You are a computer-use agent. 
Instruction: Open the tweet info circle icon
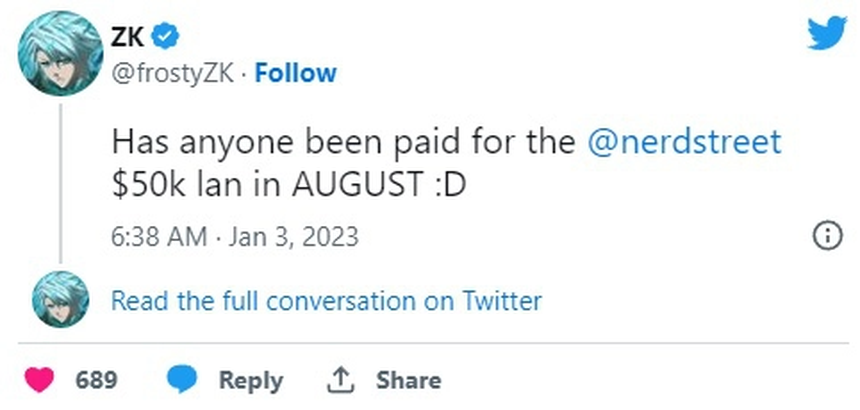tap(828, 236)
